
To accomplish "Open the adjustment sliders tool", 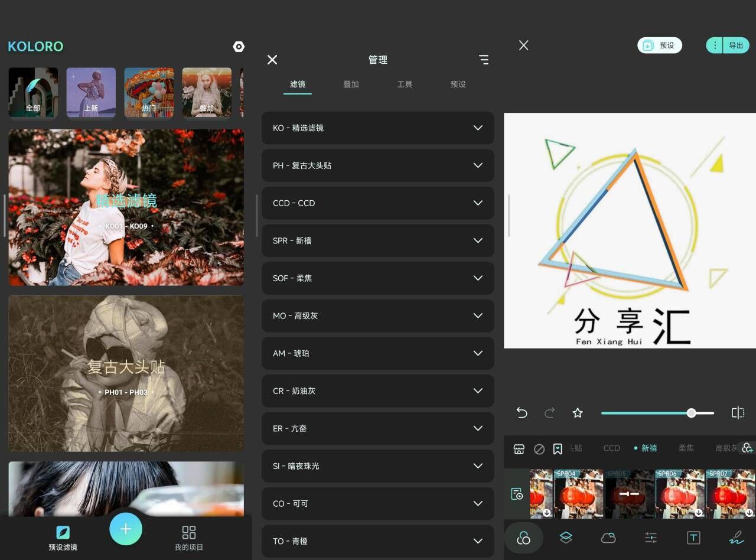I will [650, 538].
